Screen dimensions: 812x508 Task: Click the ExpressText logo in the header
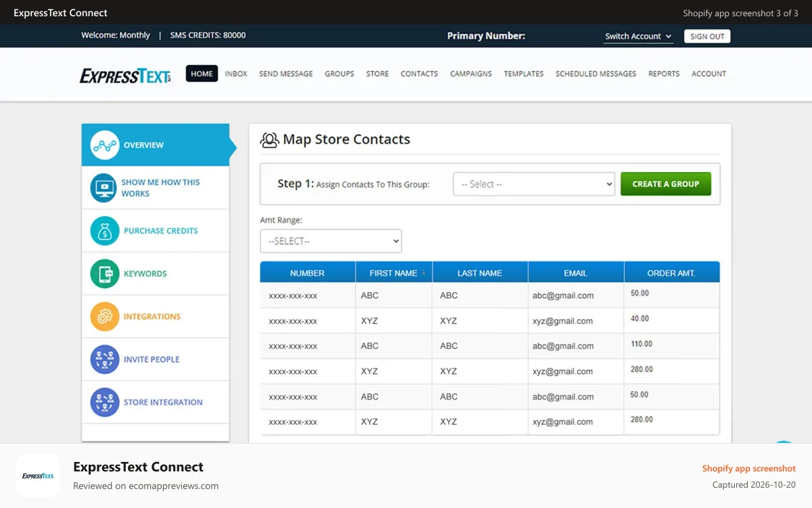coord(125,76)
